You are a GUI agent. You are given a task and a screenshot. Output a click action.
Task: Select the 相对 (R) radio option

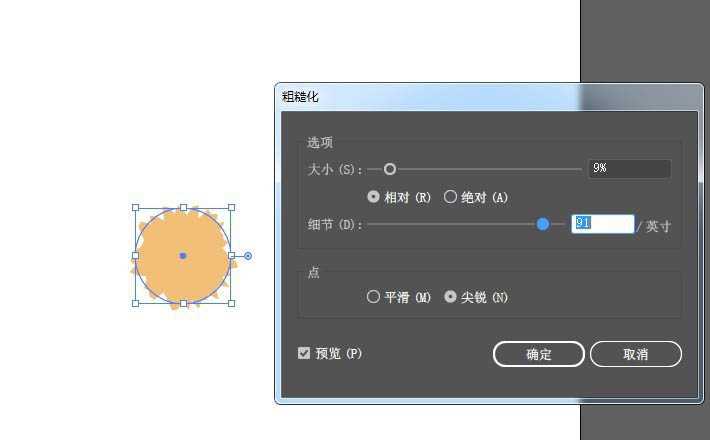[x=374, y=197]
